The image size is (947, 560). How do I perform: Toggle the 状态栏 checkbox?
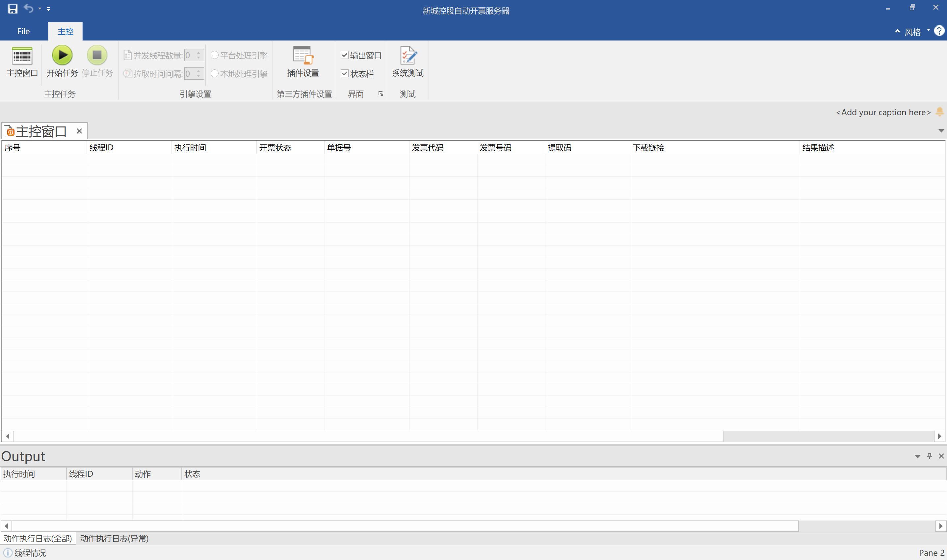344,74
